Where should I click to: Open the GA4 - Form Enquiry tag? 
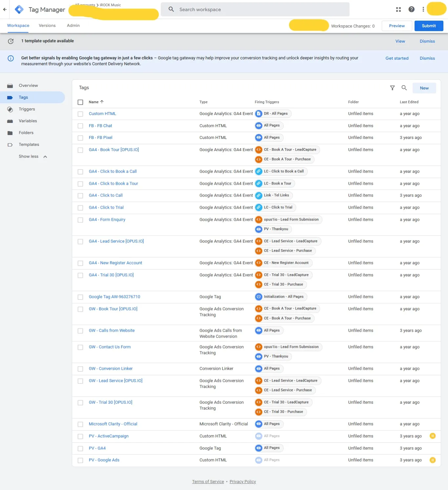point(107,220)
